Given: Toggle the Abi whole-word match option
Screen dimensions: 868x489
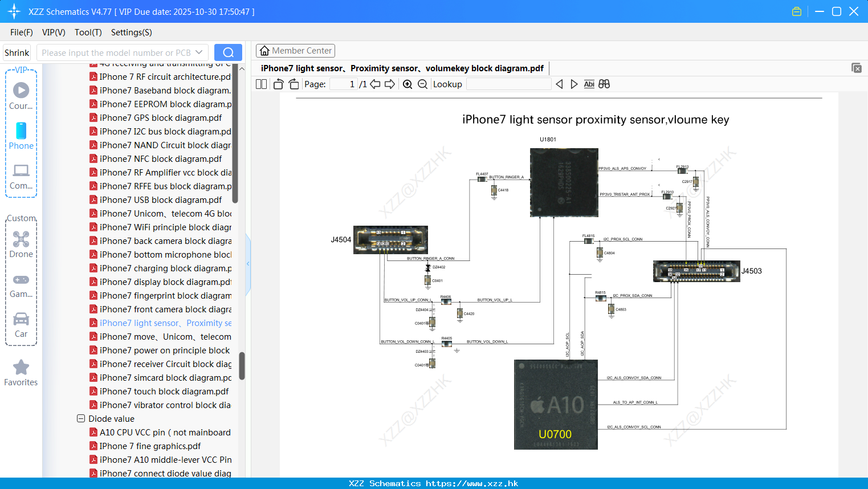Looking at the screenshot, I should click(589, 84).
